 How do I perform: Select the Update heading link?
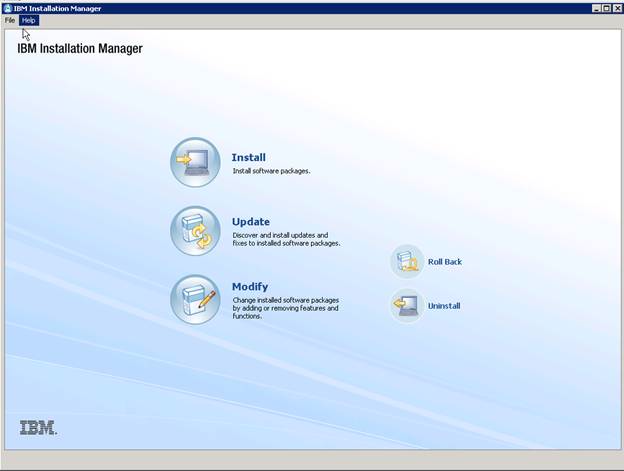(251, 222)
